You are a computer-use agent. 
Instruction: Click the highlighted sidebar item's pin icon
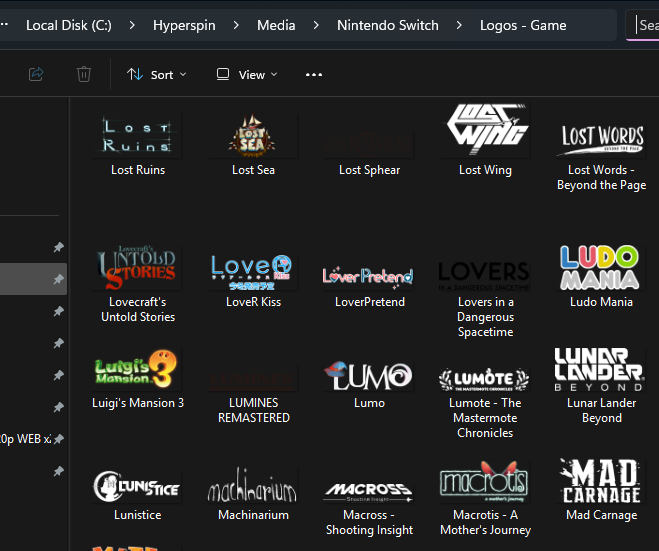(59, 279)
